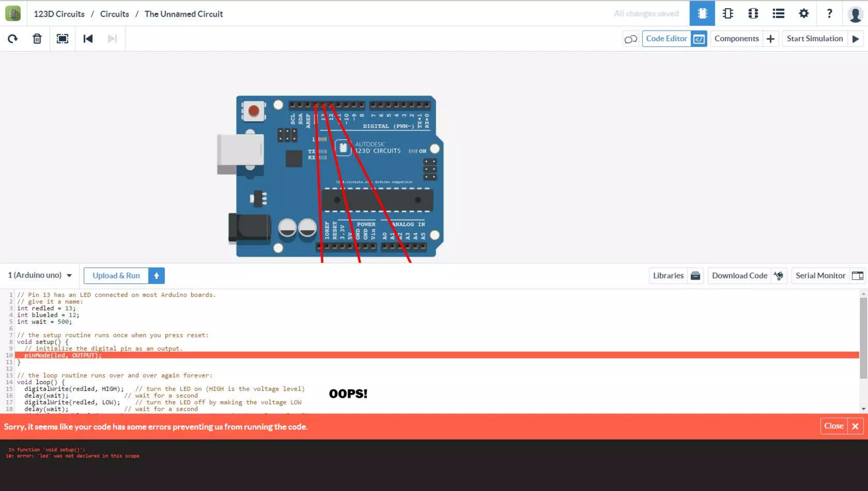Click the zoom to fit icon
Image resolution: width=868 pixels, height=491 pixels.
click(62, 39)
